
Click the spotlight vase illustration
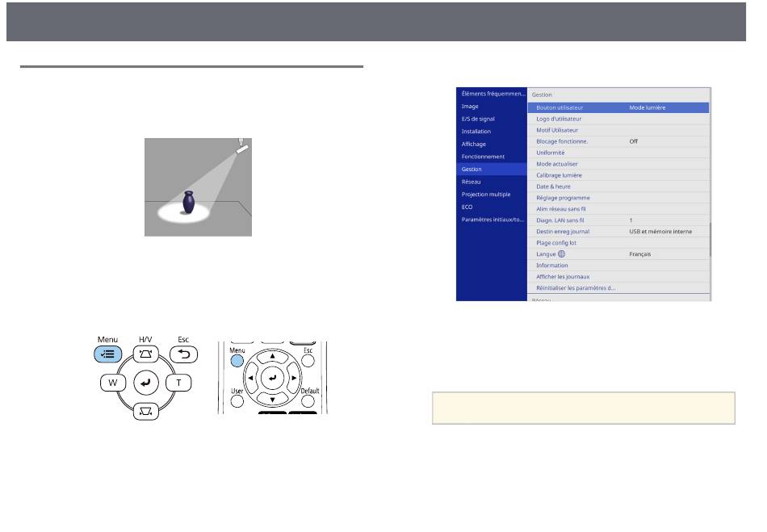click(x=198, y=187)
